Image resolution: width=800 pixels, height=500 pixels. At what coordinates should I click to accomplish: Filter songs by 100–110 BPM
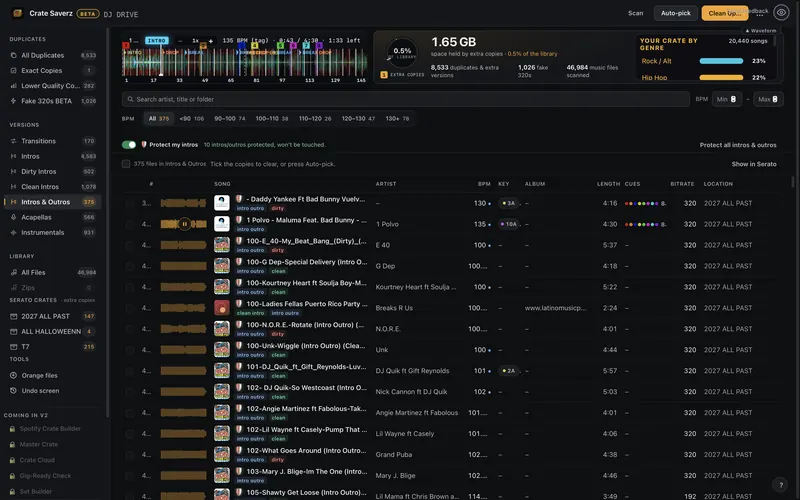[271, 118]
